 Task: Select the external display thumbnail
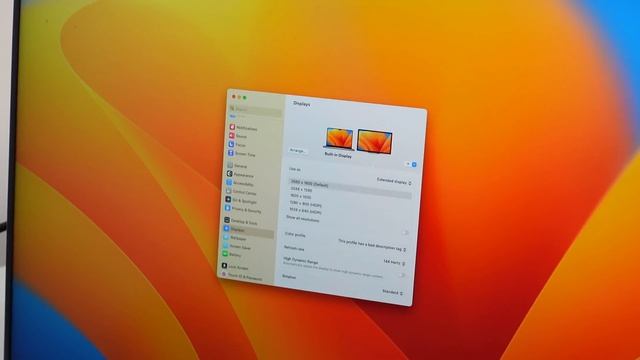[x=374, y=142]
